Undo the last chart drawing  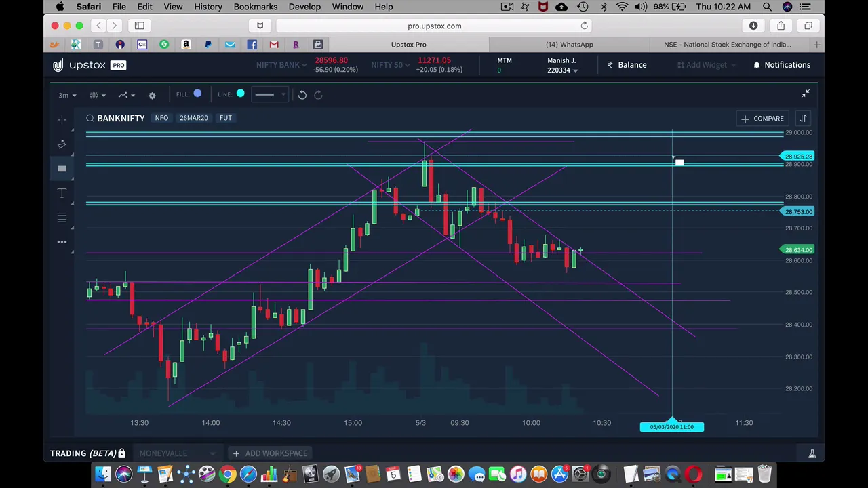coord(302,95)
